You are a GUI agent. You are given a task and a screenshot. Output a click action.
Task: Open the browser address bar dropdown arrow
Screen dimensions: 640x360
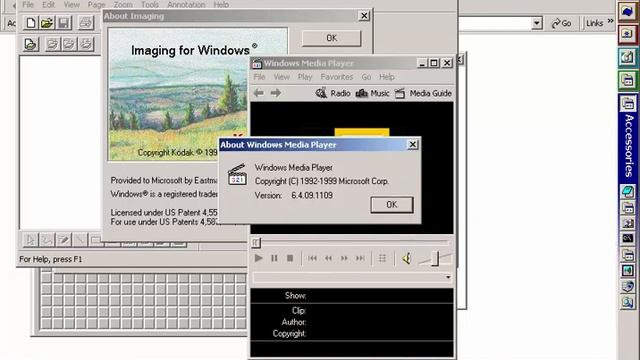pos(537,23)
